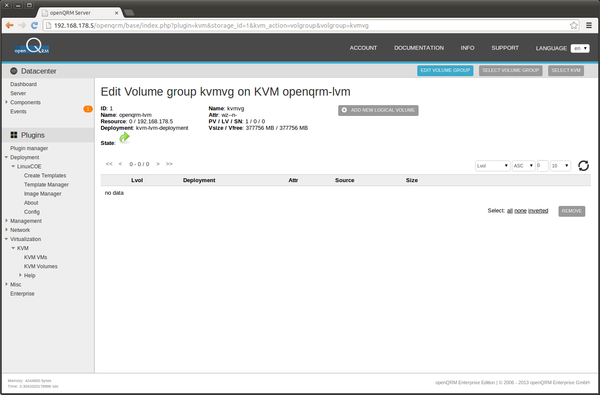600x395 pixels.
Task: Expand the Help node under KVM
Action: pyautogui.click(x=20, y=275)
